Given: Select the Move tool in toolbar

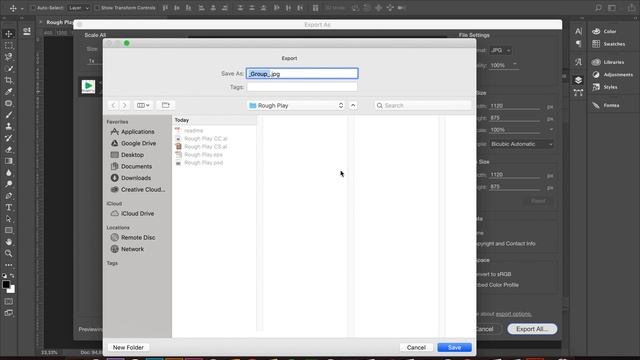Looking at the screenshot, I should pos(9,34).
